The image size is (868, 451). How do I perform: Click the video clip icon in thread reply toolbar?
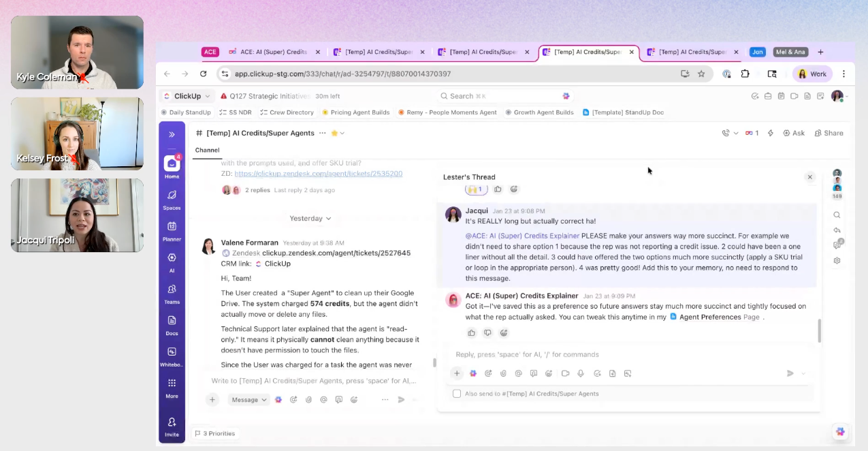[x=565, y=373]
